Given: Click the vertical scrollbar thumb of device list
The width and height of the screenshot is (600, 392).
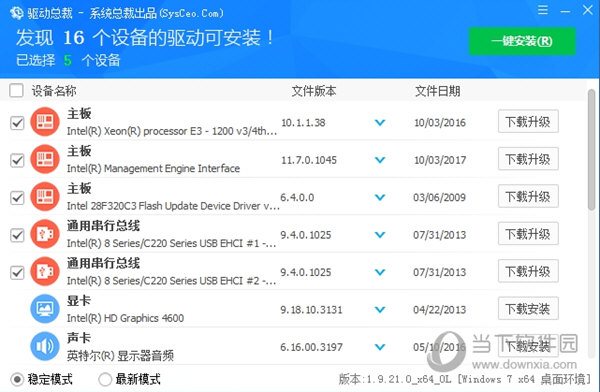Looking at the screenshot, I should click(x=592, y=149).
